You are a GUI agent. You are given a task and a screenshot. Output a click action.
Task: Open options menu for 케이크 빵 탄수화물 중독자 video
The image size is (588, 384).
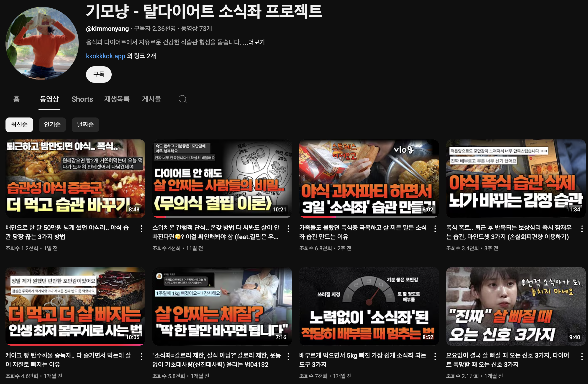pyautogui.click(x=141, y=357)
